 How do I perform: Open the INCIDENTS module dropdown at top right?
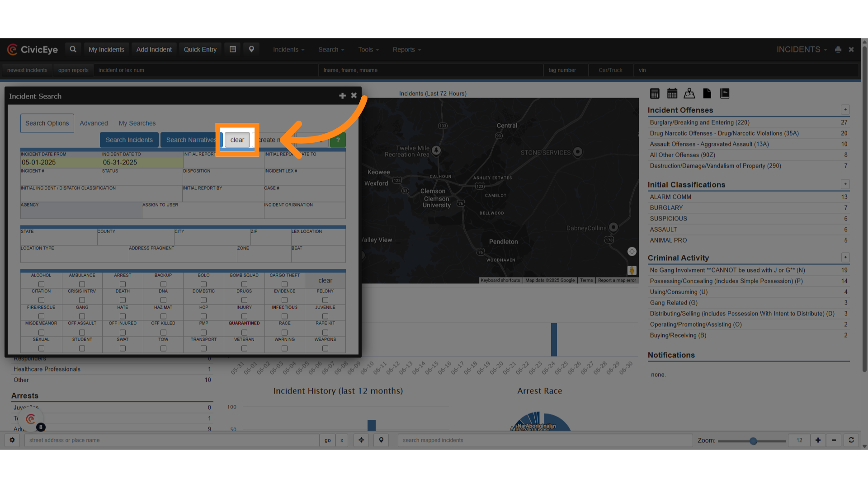(802, 50)
